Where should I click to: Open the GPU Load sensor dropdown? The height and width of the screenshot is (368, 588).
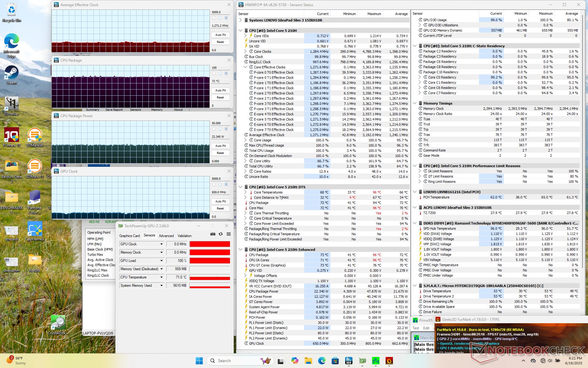click(161, 261)
